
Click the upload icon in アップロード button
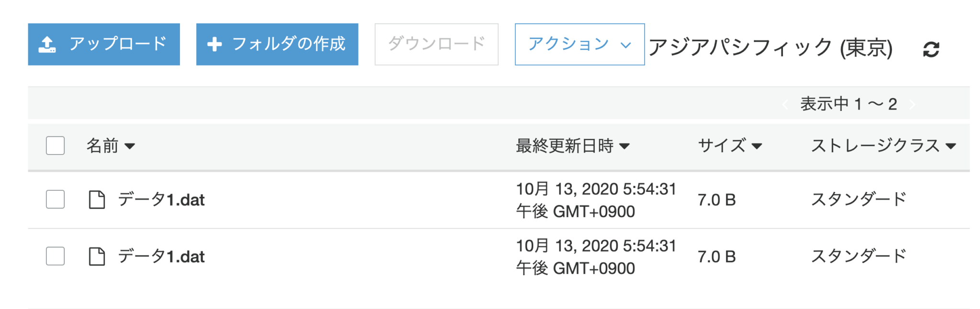coord(48,44)
